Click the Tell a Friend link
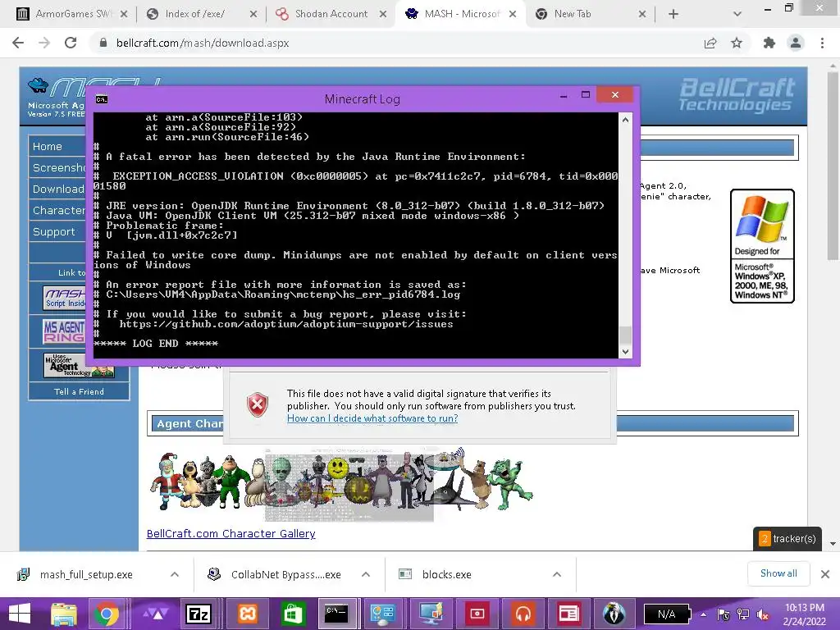Screen dimensions: 840x630 pos(79,391)
